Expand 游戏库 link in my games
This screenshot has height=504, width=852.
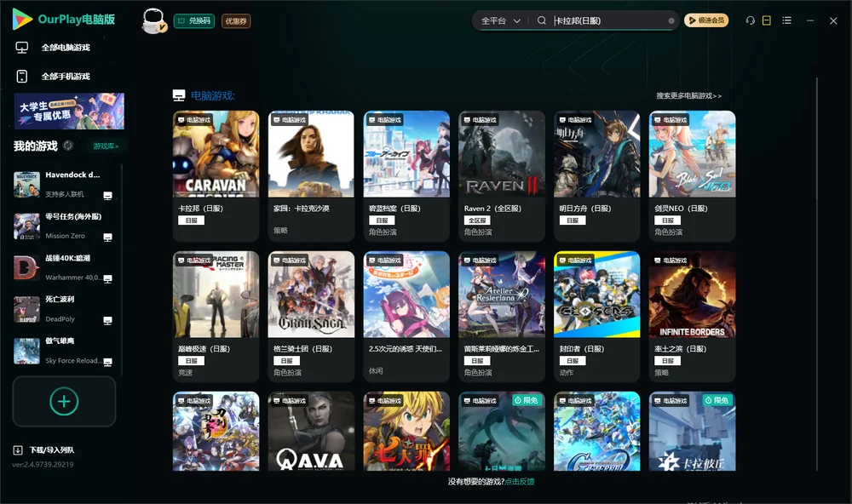(106, 146)
